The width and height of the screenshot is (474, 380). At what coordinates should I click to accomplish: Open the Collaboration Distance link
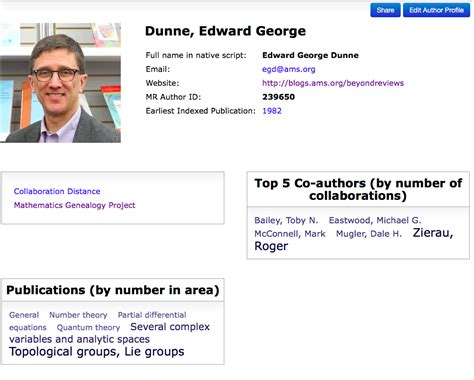(57, 191)
